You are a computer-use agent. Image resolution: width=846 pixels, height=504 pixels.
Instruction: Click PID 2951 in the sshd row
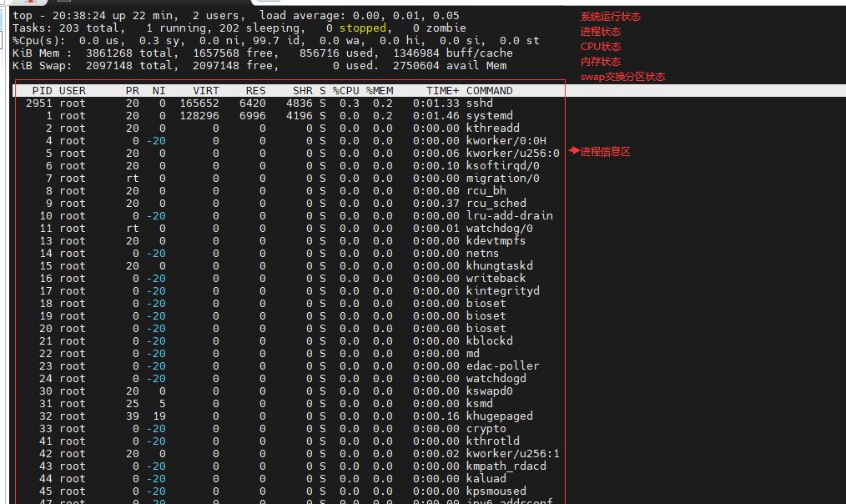[39, 103]
